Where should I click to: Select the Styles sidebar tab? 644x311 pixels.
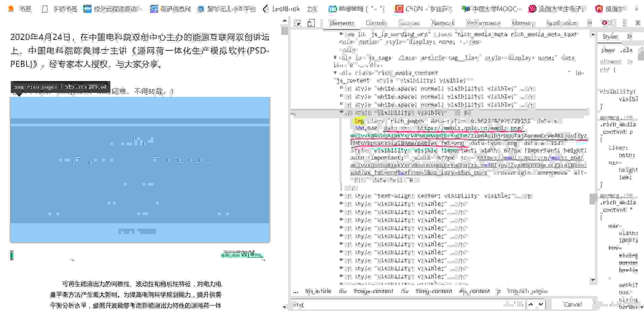tap(610, 36)
